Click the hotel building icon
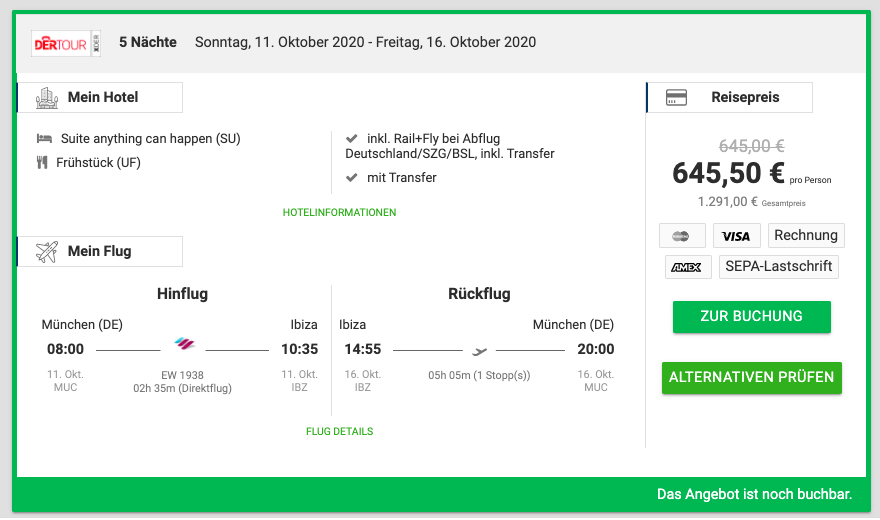This screenshot has height=520, width=880. pyautogui.click(x=47, y=98)
